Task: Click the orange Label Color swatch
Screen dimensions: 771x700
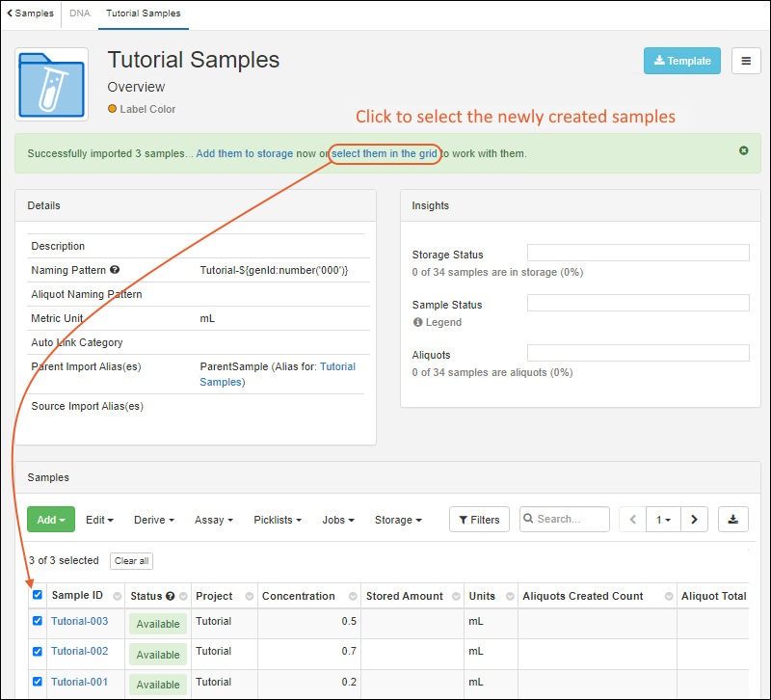Action: [x=113, y=109]
